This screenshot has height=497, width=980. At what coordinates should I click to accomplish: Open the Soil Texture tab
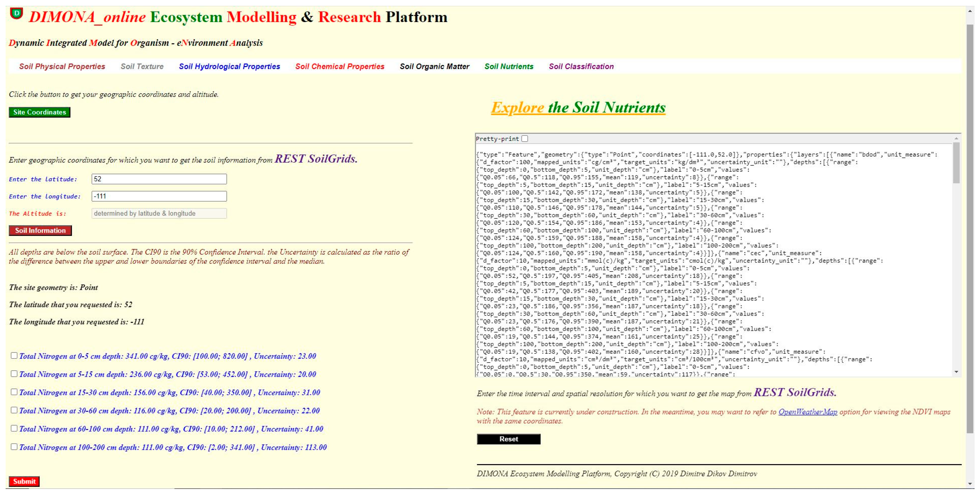[x=142, y=66]
